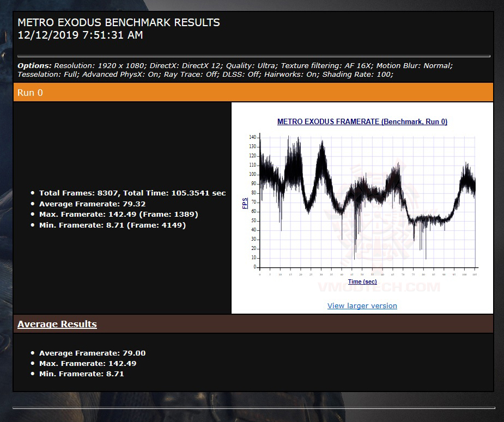Click the Tesselation: Full options line
The height and width of the screenshot is (422, 504).
point(205,74)
